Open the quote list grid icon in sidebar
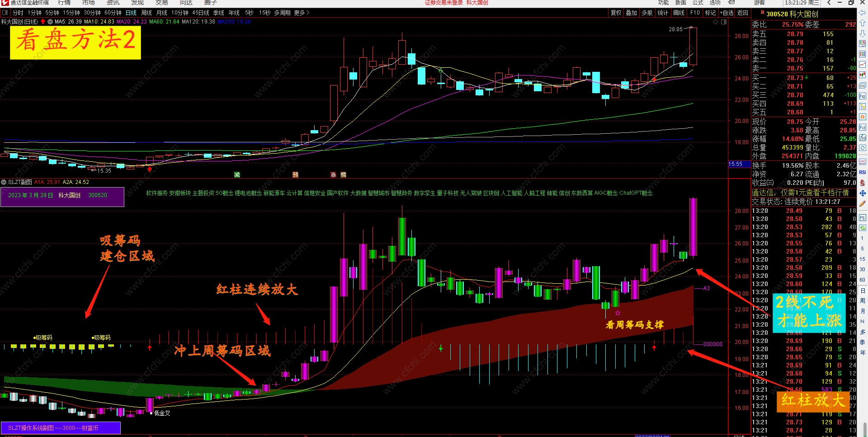 tap(863, 54)
